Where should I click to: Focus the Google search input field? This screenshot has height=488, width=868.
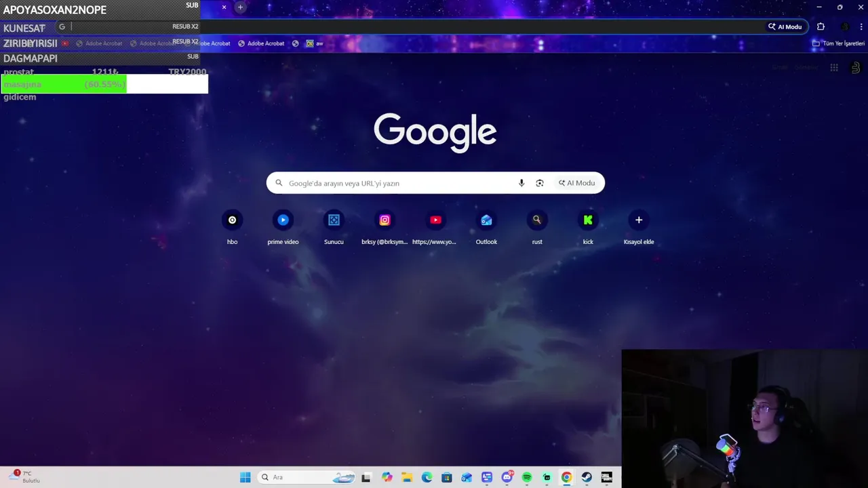click(x=400, y=183)
